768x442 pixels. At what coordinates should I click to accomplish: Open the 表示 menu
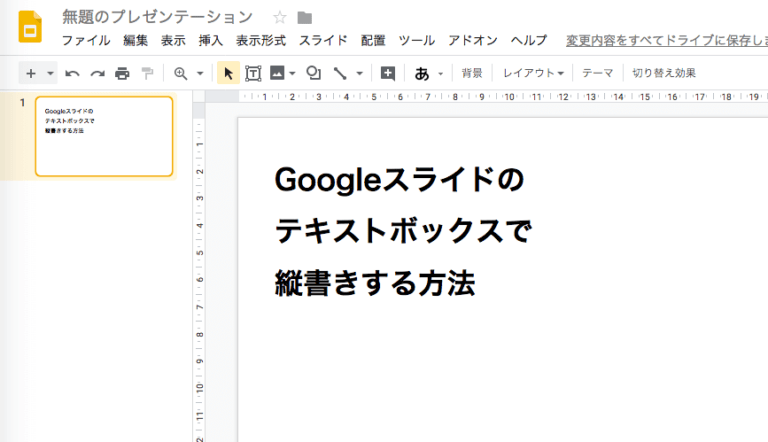coord(173,40)
